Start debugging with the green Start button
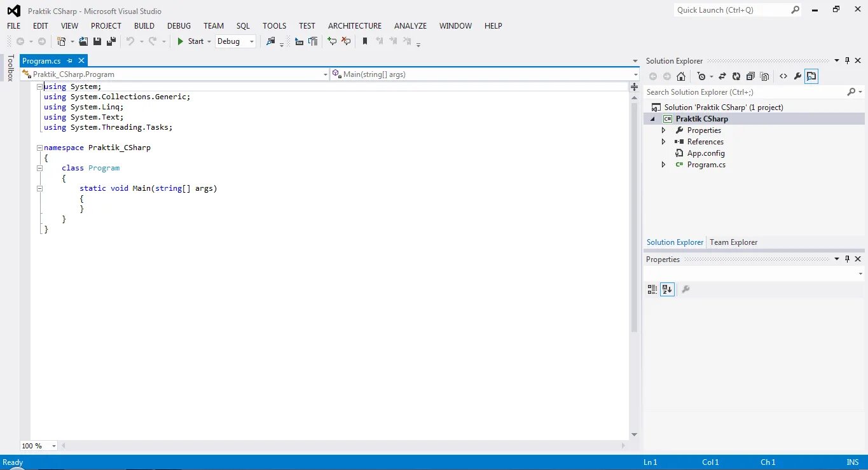 190,41
